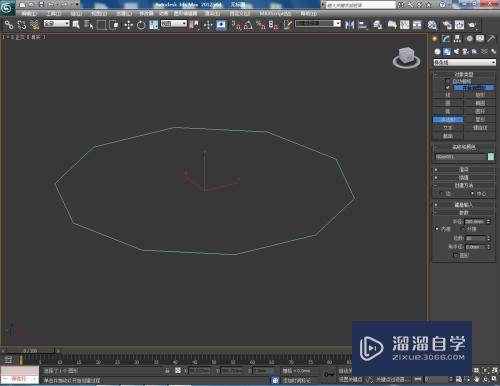Select the Cameras category icon
This screenshot has width=500, height=386.
[x=465, y=51]
